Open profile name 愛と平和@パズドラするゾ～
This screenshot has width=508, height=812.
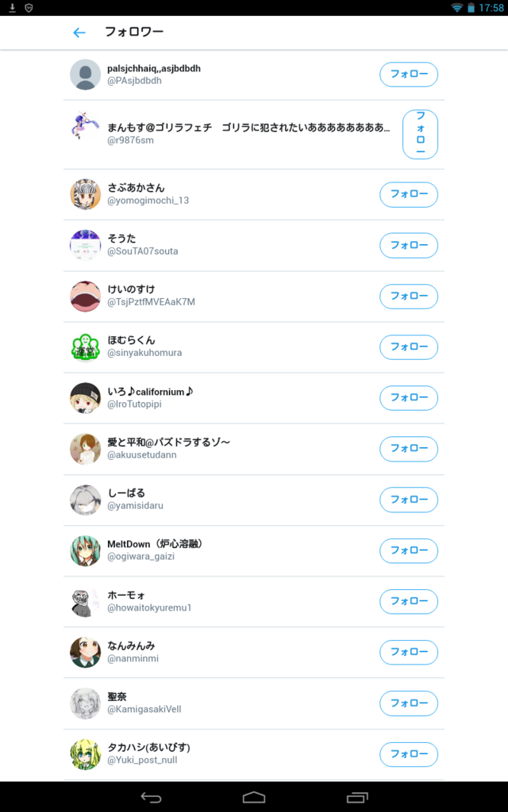click(x=168, y=442)
